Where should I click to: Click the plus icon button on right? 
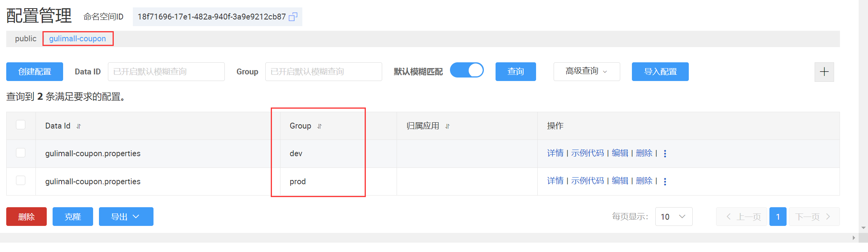coord(824,72)
